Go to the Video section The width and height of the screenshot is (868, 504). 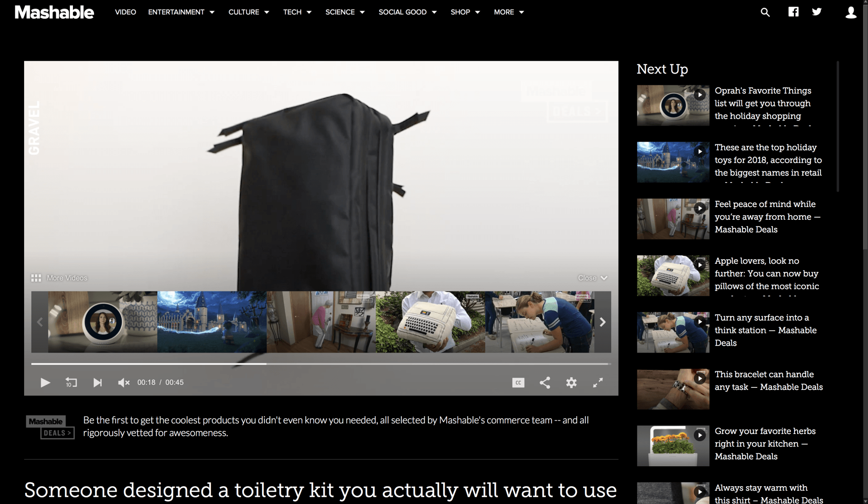pos(125,12)
